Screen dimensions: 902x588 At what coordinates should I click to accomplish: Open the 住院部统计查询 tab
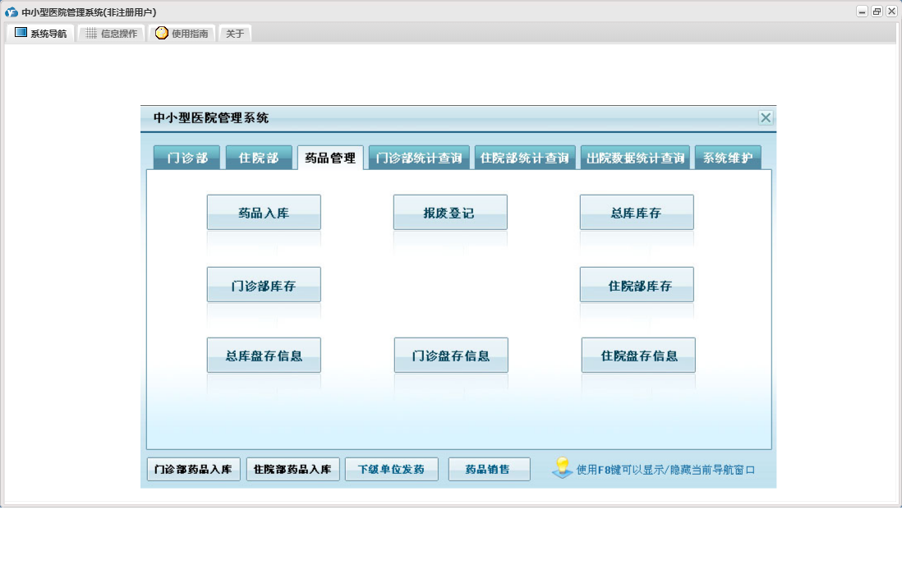525,158
